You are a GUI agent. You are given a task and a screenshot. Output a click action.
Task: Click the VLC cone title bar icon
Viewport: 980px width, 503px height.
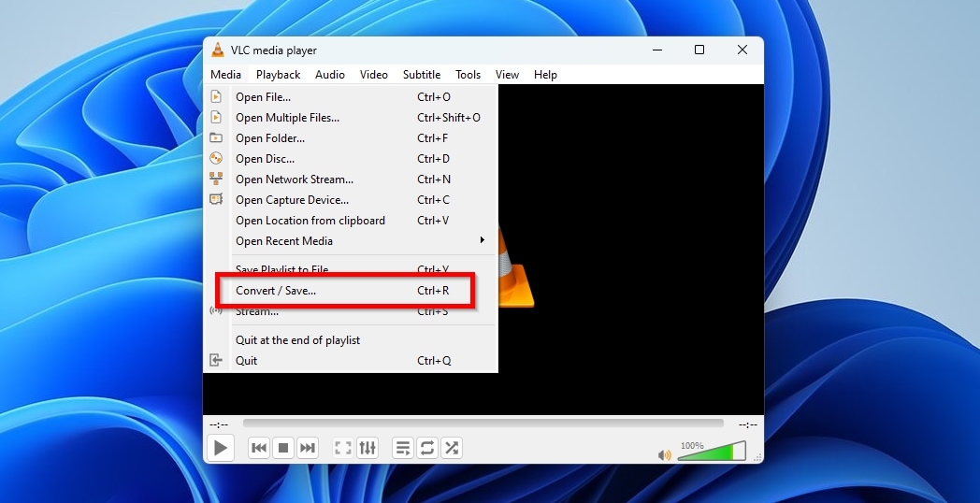click(x=217, y=50)
